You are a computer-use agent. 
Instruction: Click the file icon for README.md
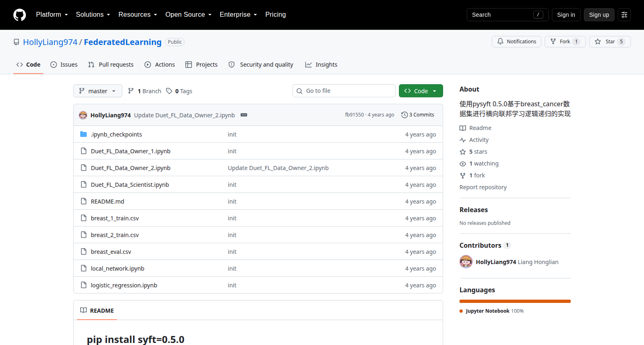pos(83,201)
